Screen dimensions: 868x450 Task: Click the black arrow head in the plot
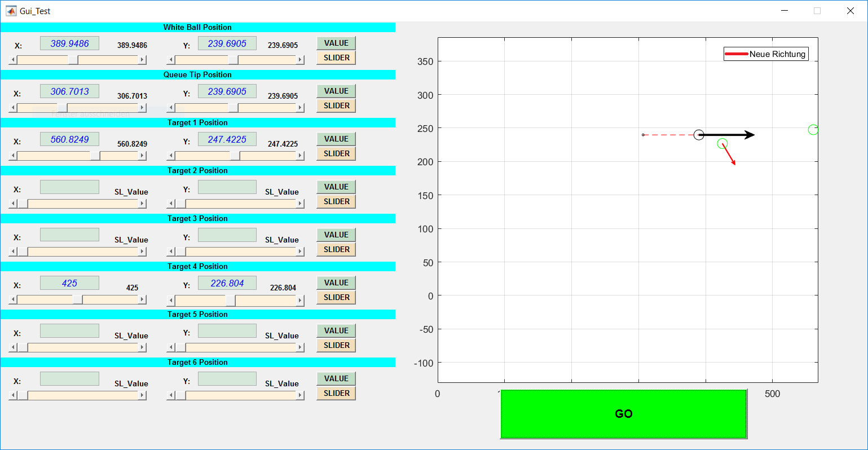point(750,135)
